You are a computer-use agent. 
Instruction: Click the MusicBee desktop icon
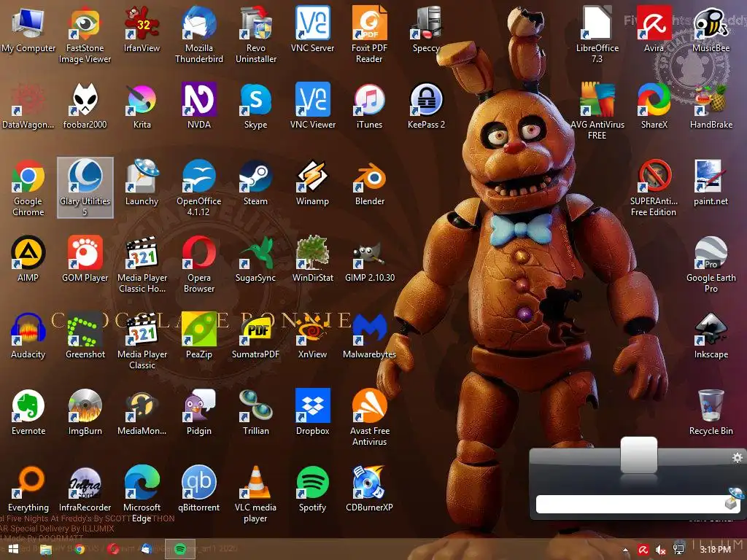pyautogui.click(x=711, y=30)
